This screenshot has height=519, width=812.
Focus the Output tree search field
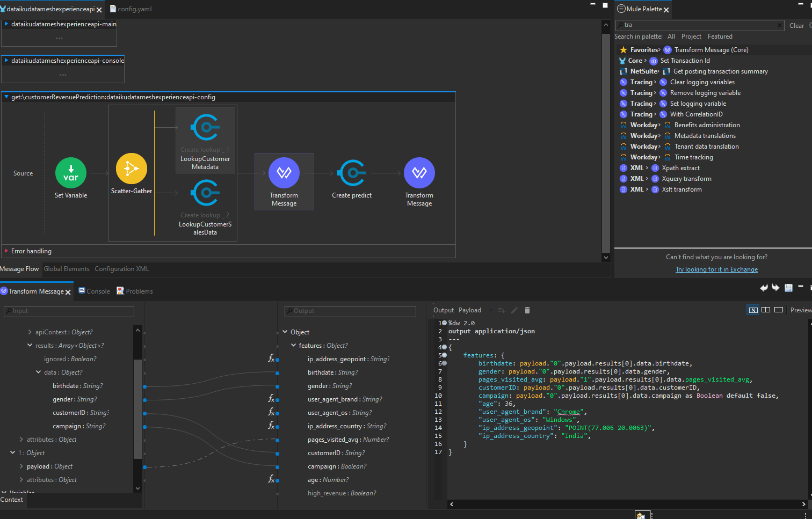tap(350, 311)
